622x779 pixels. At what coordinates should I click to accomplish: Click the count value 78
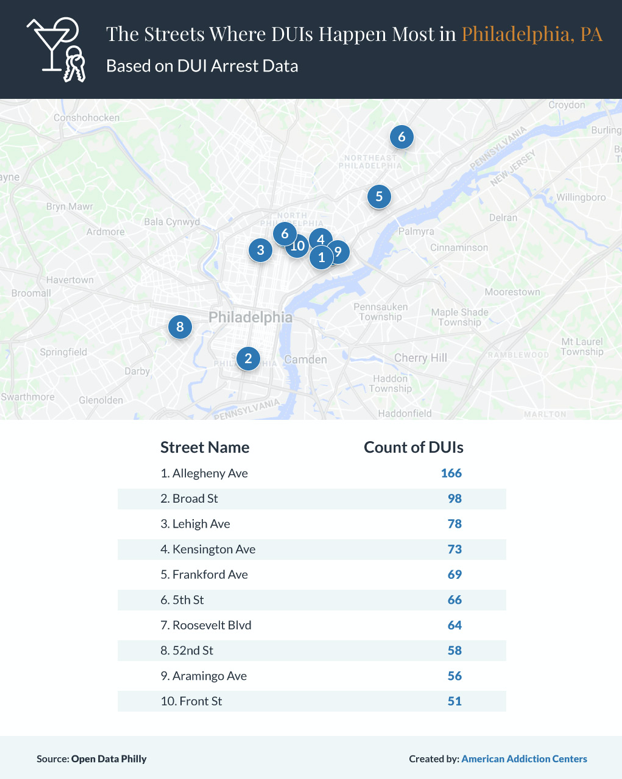(x=455, y=524)
